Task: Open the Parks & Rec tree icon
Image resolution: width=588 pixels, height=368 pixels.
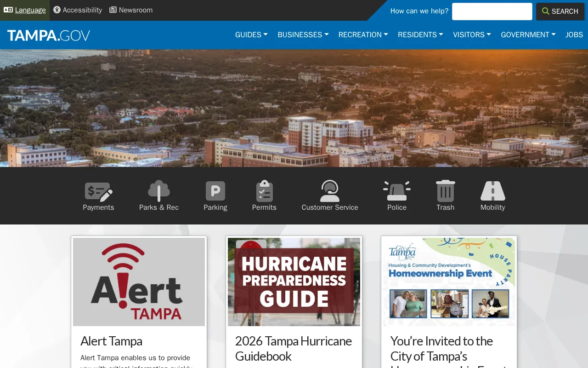Action: (x=159, y=191)
